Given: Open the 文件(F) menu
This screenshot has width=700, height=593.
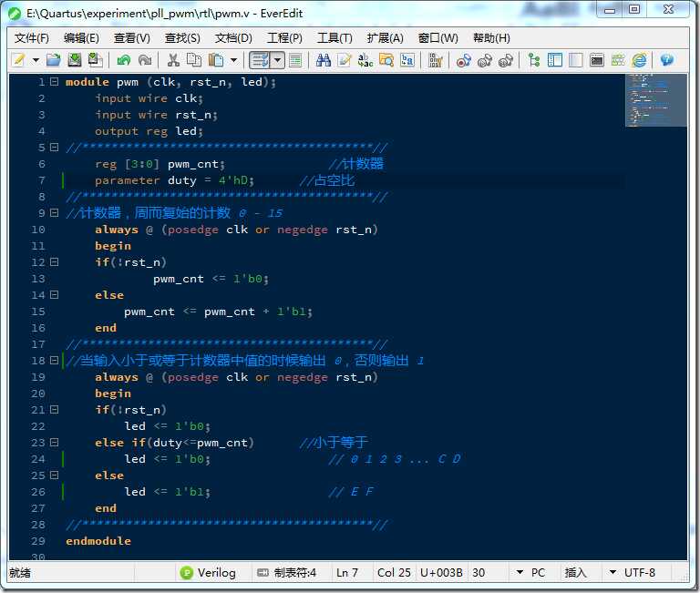Looking at the screenshot, I should coord(32,38).
